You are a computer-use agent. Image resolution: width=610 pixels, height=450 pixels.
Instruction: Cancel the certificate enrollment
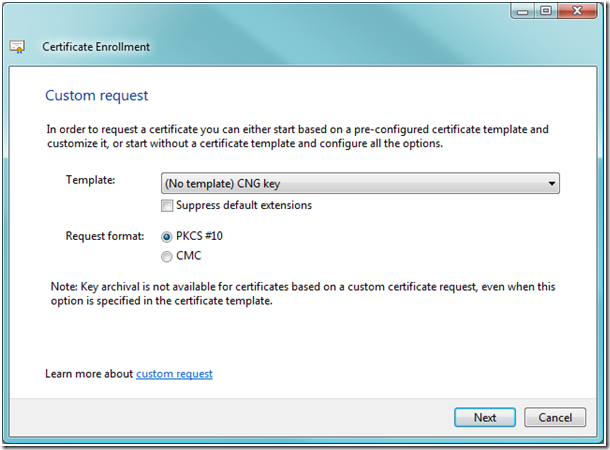(555, 417)
